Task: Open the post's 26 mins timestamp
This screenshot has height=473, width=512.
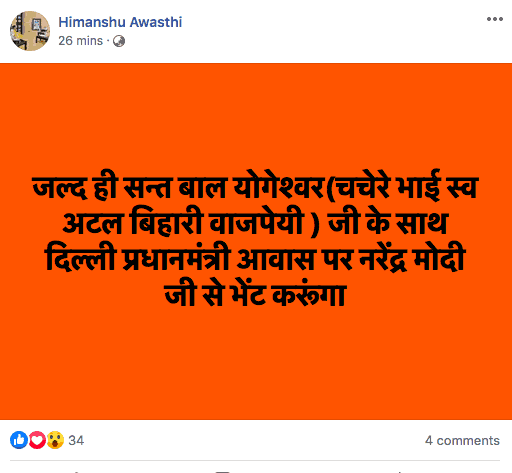Action: pyautogui.click(x=81, y=41)
